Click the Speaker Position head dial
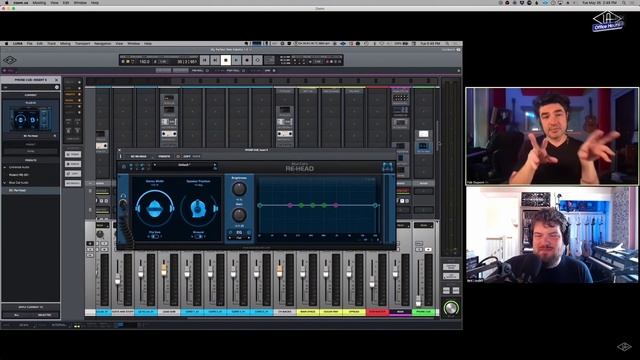 198,208
